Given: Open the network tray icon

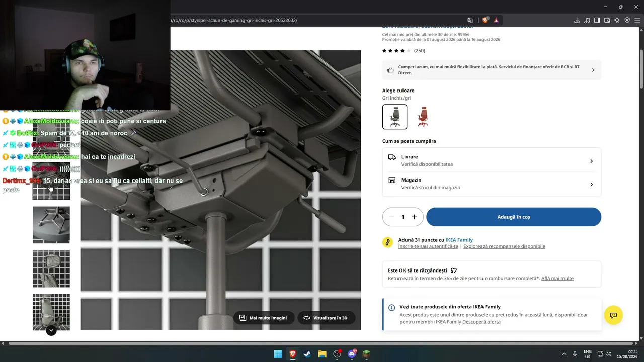Looking at the screenshot, I should [600, 354].
